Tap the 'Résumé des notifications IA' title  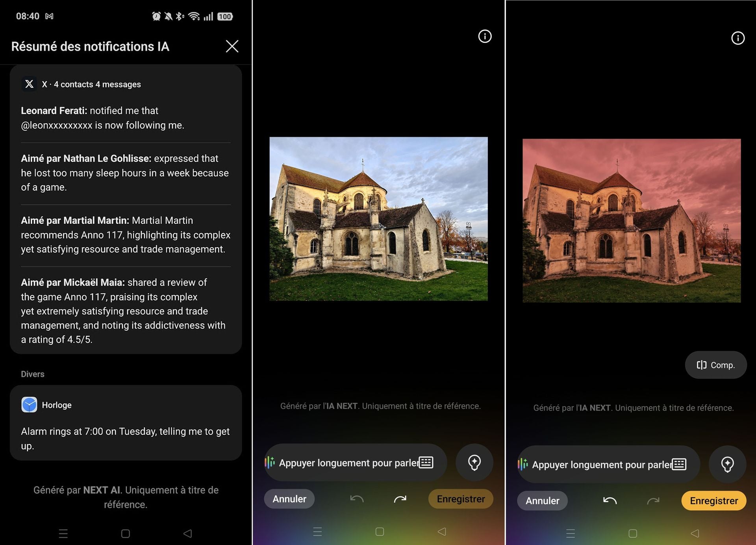coord(90,47)
